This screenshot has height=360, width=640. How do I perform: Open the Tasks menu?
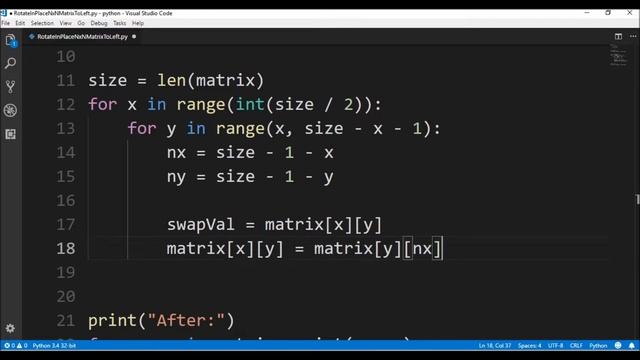(120, 23)
